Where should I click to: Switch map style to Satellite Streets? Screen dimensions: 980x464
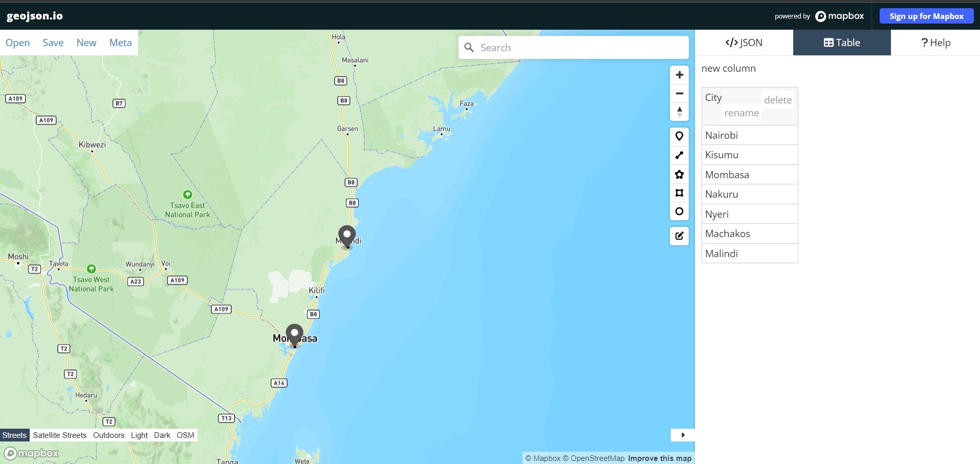point(60,435)
